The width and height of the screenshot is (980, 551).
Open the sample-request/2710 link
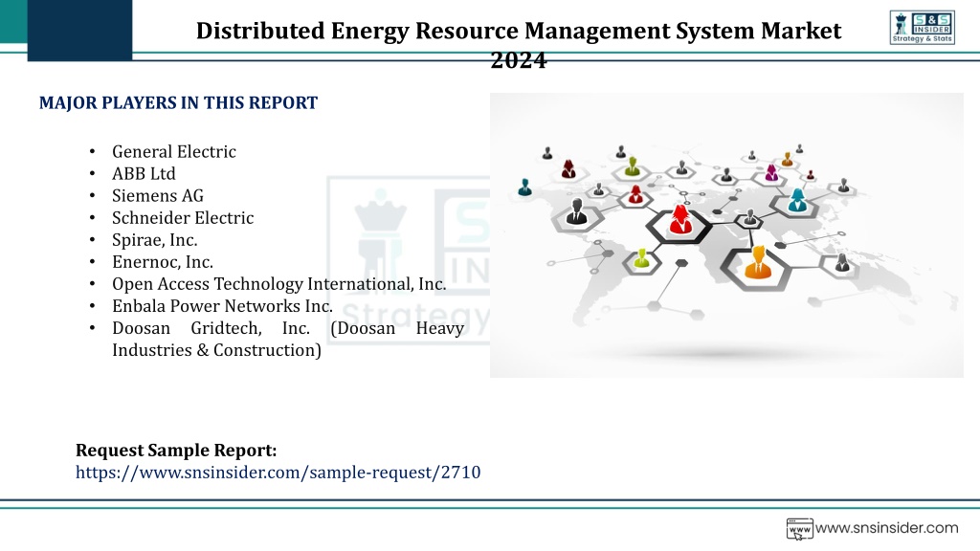tap(278, 473)
